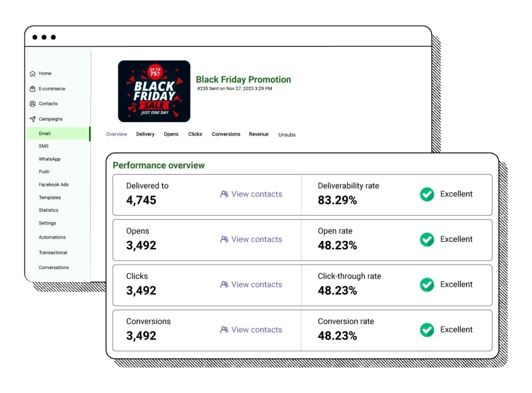Select the Unsubs tab
Screen dimensions: 532x393
tap(287, 135)
